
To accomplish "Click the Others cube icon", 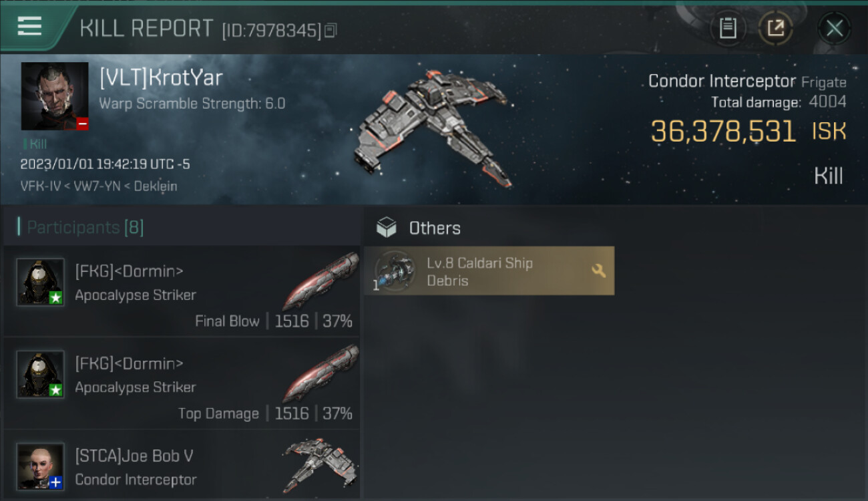I will (x=387, y=228).
